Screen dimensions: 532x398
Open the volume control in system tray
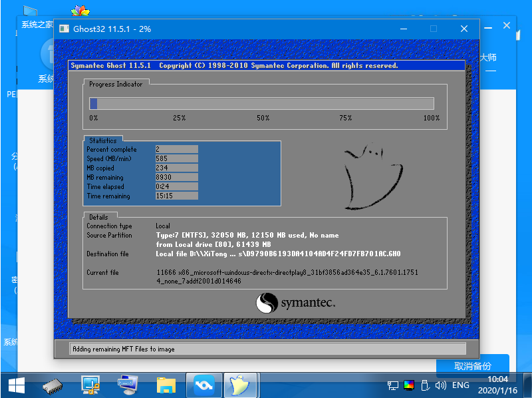(441, 385)
